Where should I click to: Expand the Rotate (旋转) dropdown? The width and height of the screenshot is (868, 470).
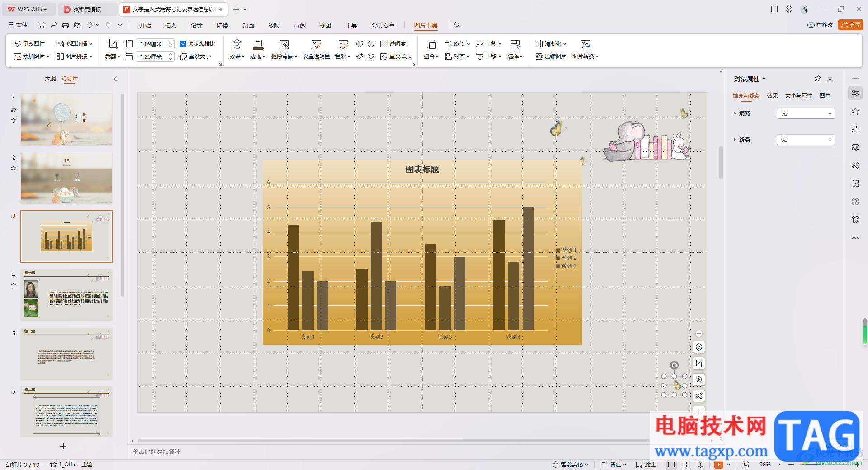coord(458,44)
